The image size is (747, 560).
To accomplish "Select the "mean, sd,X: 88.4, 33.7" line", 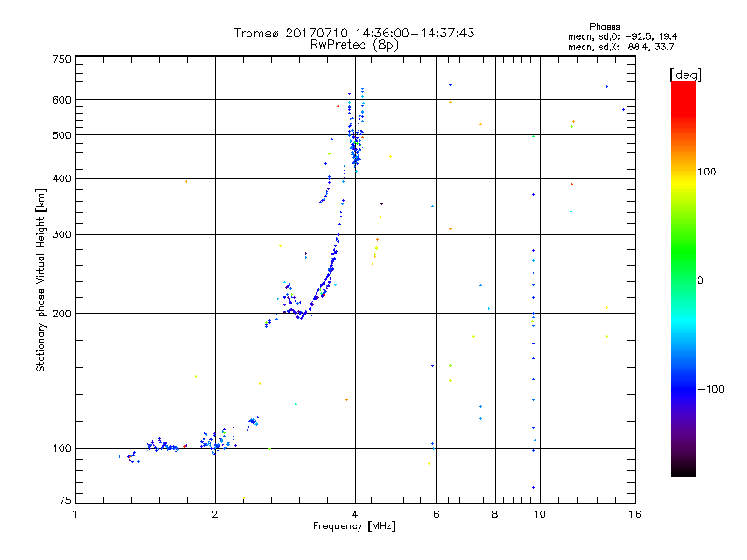I will (x=621, y=47).
